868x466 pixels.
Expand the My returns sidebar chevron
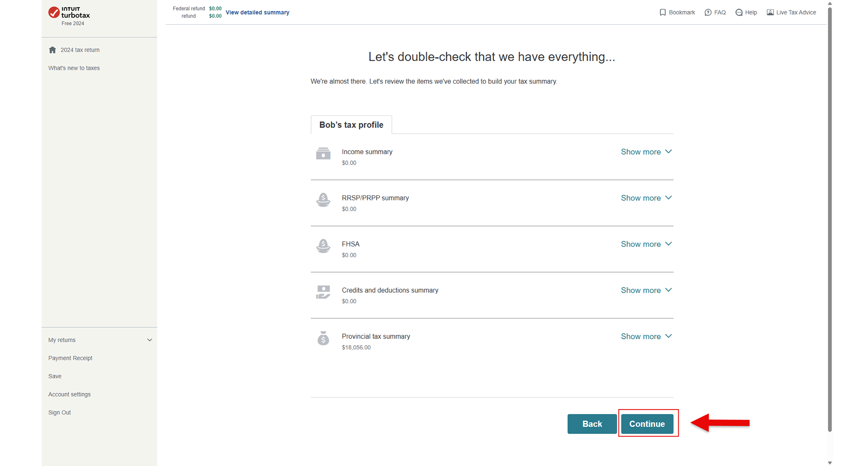click(150, 340)
